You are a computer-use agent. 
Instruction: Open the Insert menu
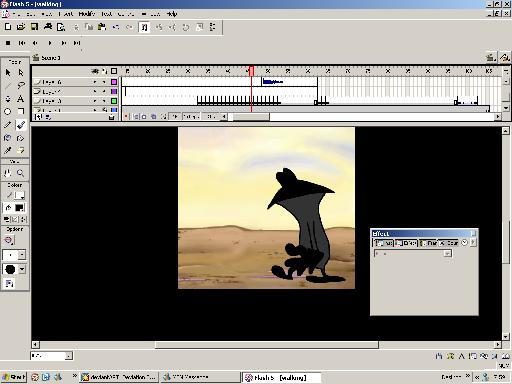pos(66,14)
